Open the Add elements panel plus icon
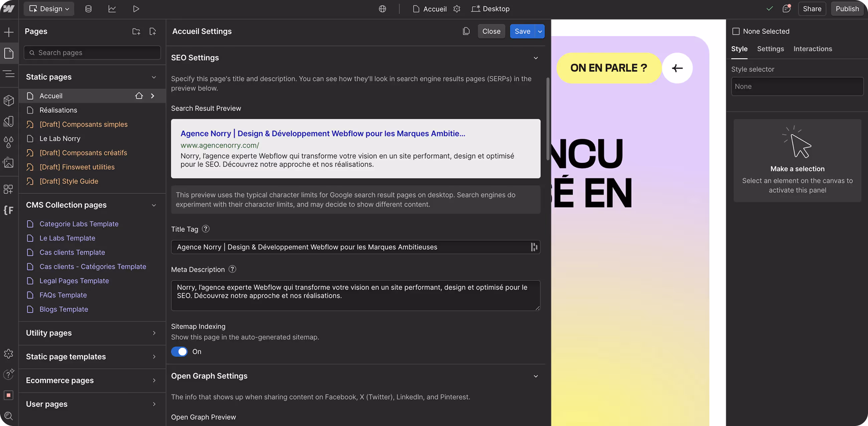 pyautogui.click(x=9, y=32)
